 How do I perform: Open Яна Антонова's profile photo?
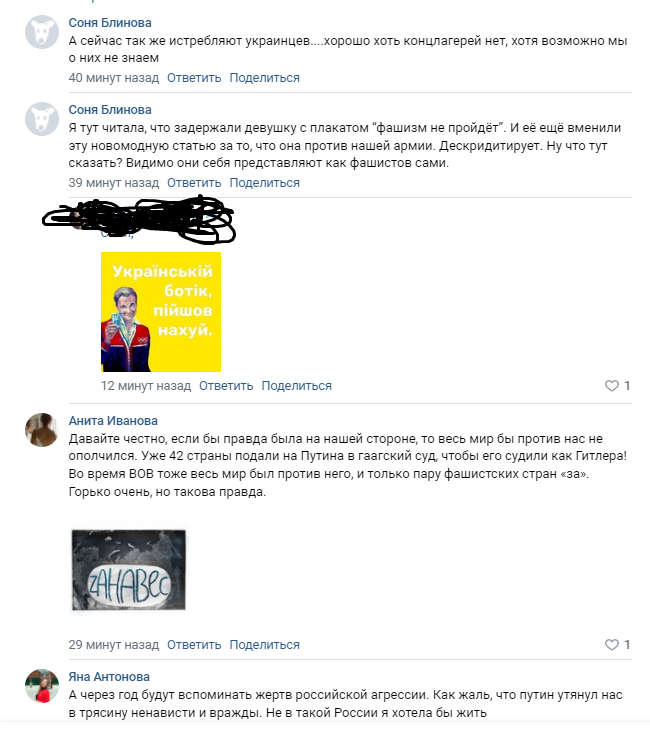pyautogui.click(x=42, y=686)
